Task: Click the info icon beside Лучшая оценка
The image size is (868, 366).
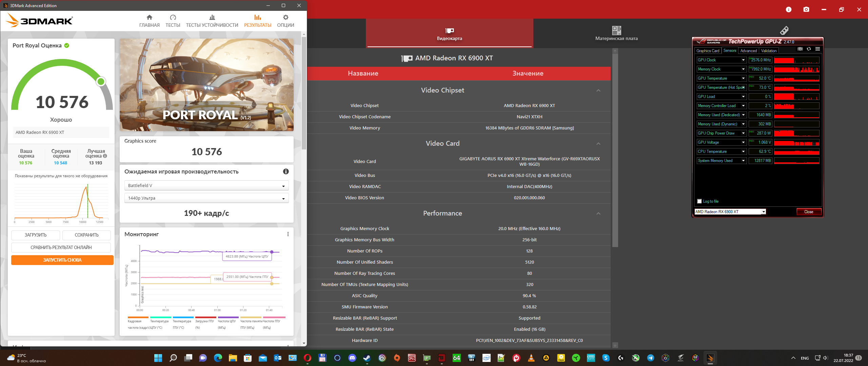Action: (105, 156)
